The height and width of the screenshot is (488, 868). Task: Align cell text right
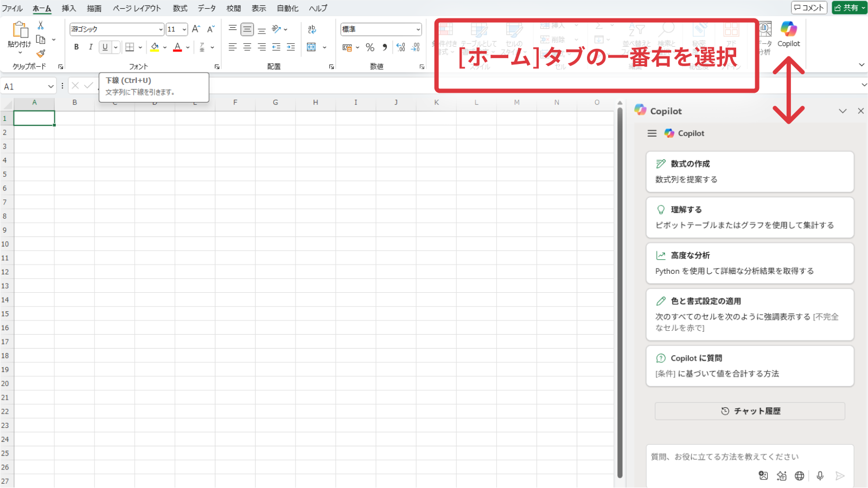(x=262, y=47)
